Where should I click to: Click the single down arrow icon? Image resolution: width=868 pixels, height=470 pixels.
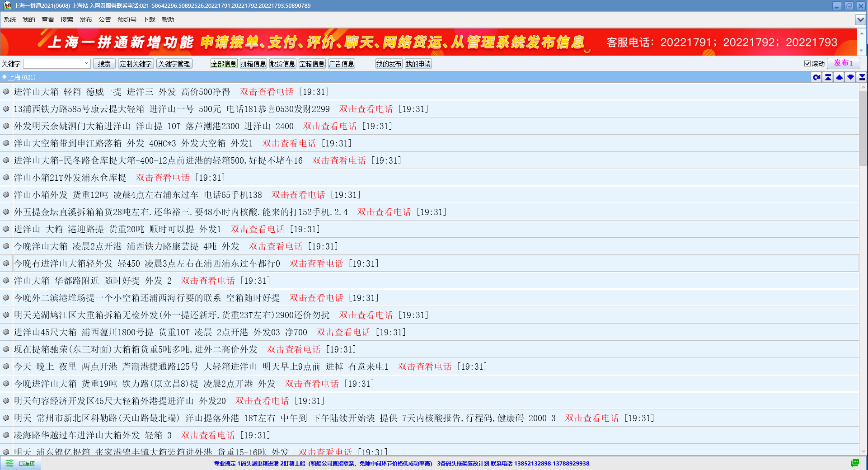(x=850, y=77)
